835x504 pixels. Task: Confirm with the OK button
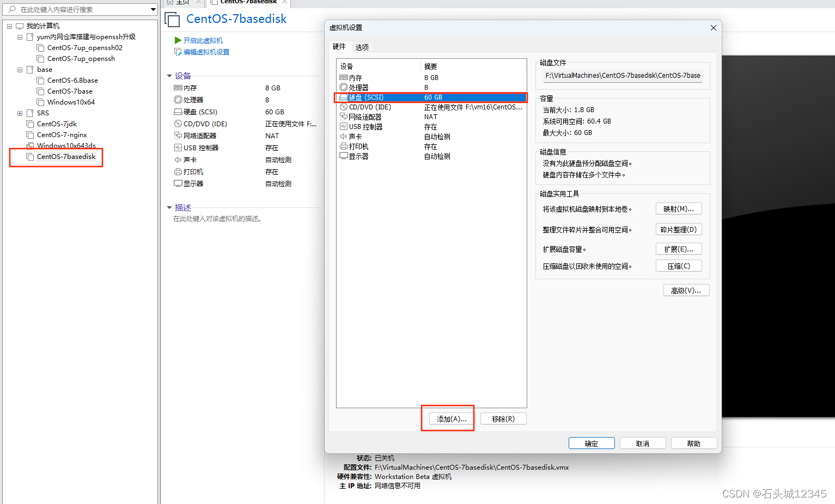[592, 443]
